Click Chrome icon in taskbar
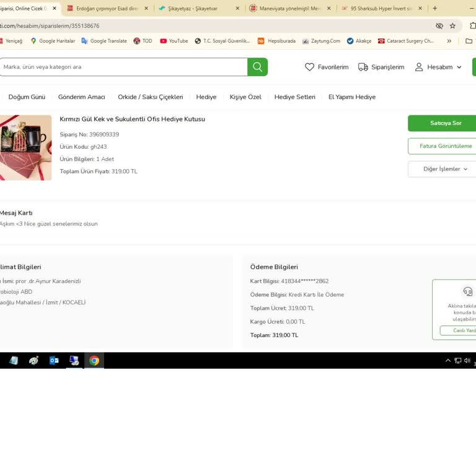The height and width of the screenshot is (476, 476). click(94, 360)
